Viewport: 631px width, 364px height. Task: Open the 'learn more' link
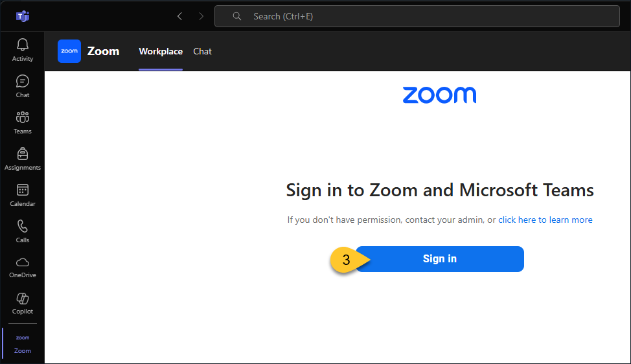coord(571,220)
